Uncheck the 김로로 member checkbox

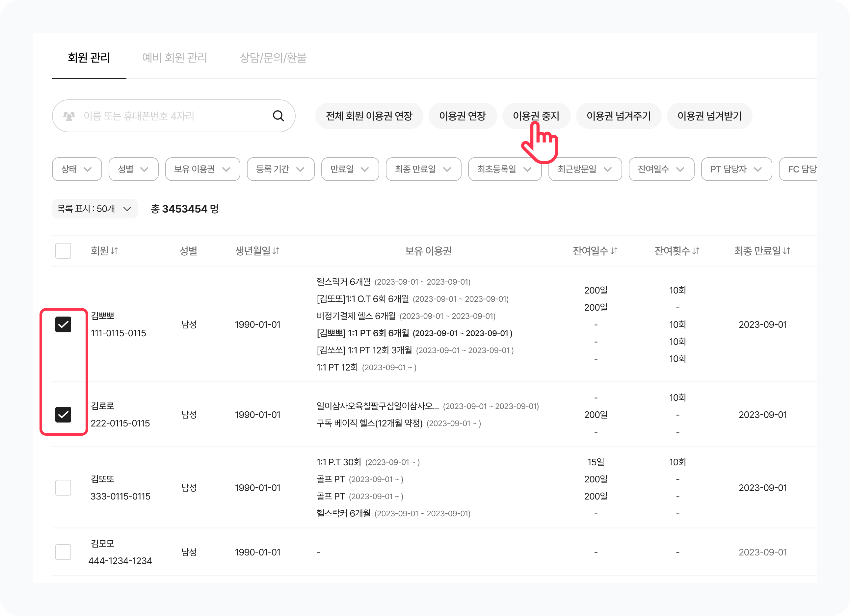click(63, 414)
